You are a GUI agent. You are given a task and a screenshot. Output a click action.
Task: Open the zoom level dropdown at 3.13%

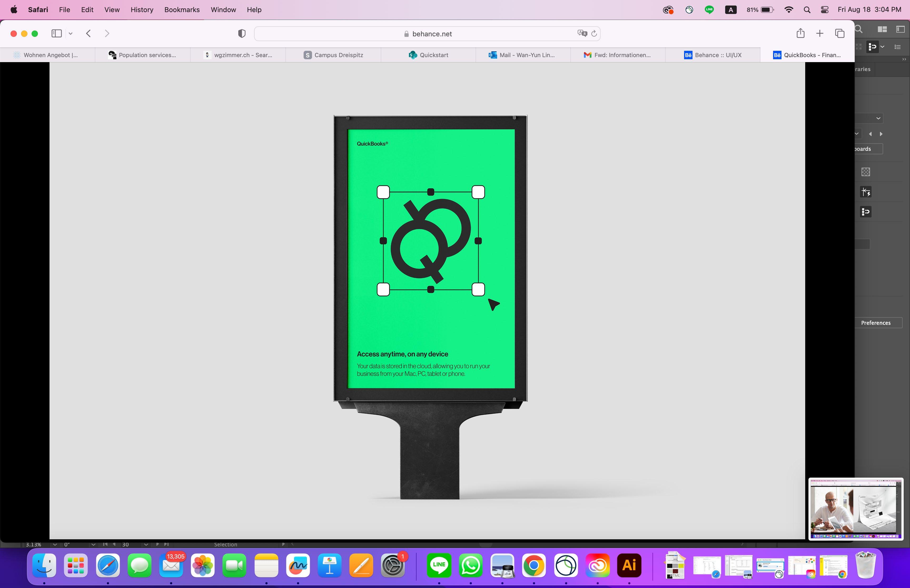click(55, 545)
